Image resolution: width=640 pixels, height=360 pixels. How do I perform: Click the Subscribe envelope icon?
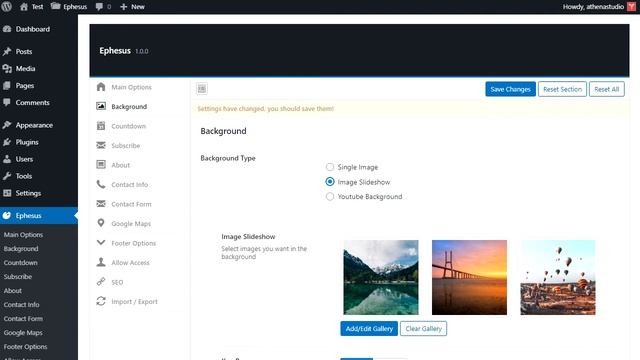[x=101, y=145]
